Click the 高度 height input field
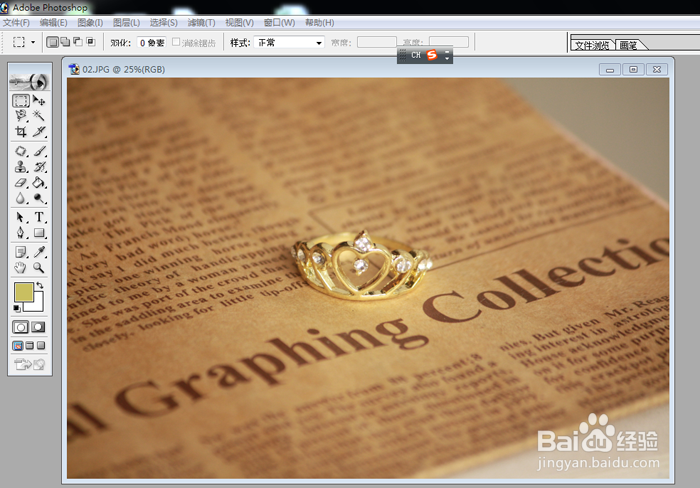The image size is (700, 488). (449, 42)
